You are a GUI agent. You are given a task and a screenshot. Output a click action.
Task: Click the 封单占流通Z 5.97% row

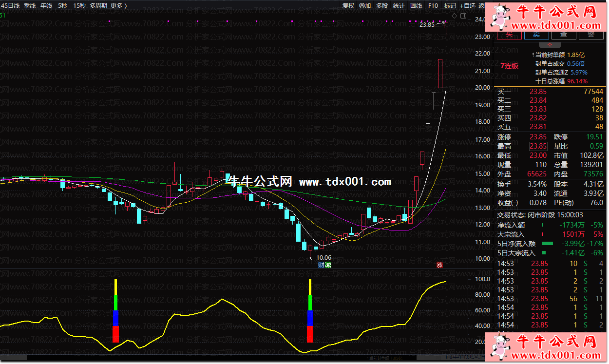[x=561, y=73]
